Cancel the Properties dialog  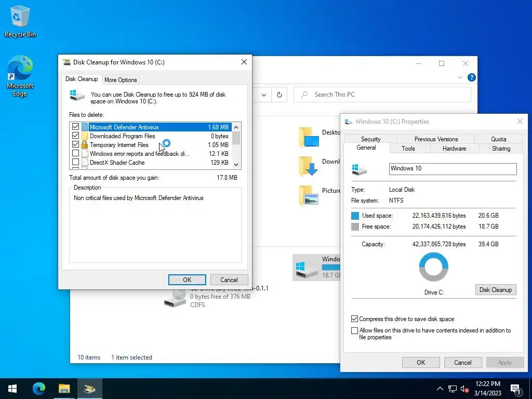click(463, 362)
